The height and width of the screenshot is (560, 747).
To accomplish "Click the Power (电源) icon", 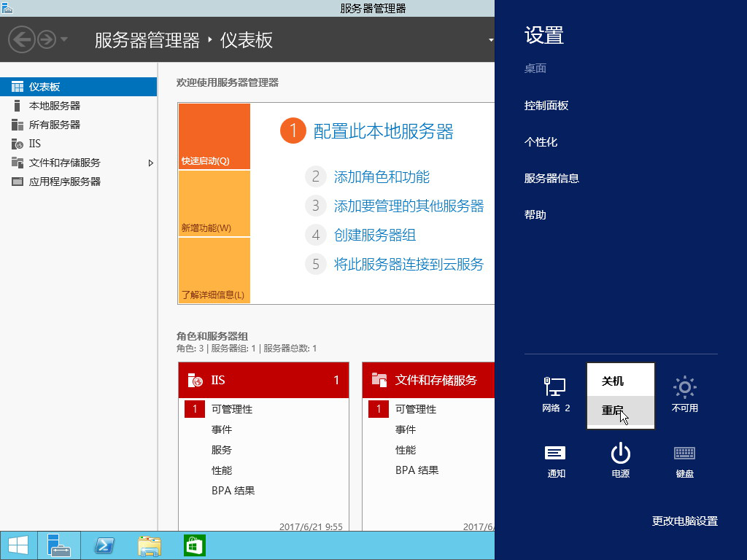I will pyautogui.click(x=620, y=455).
